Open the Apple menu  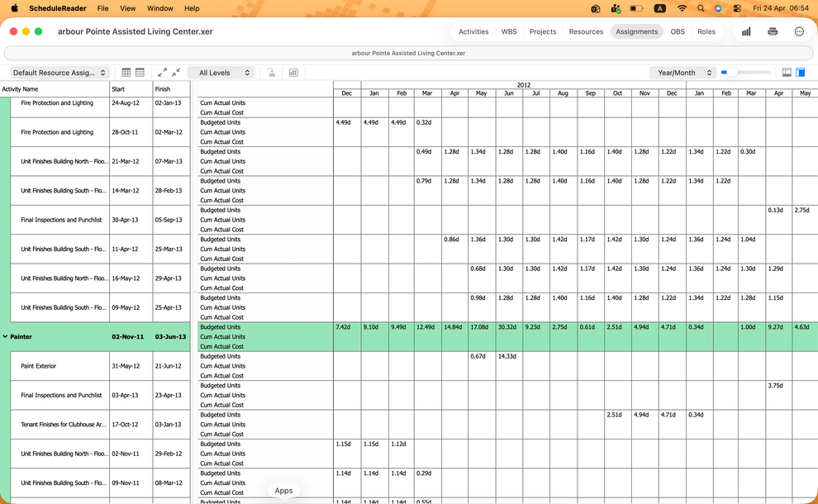tap(15, 8)
